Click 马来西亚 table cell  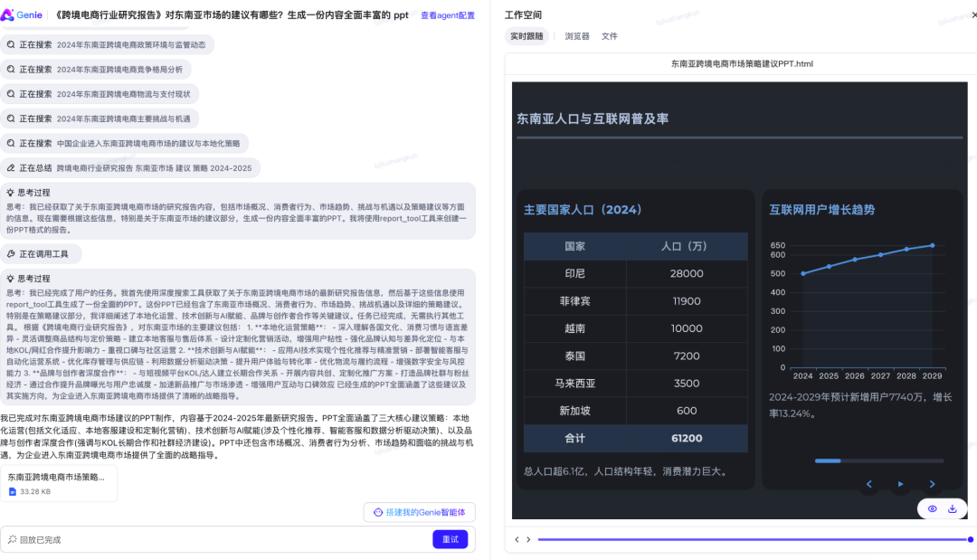click(574, 383)
